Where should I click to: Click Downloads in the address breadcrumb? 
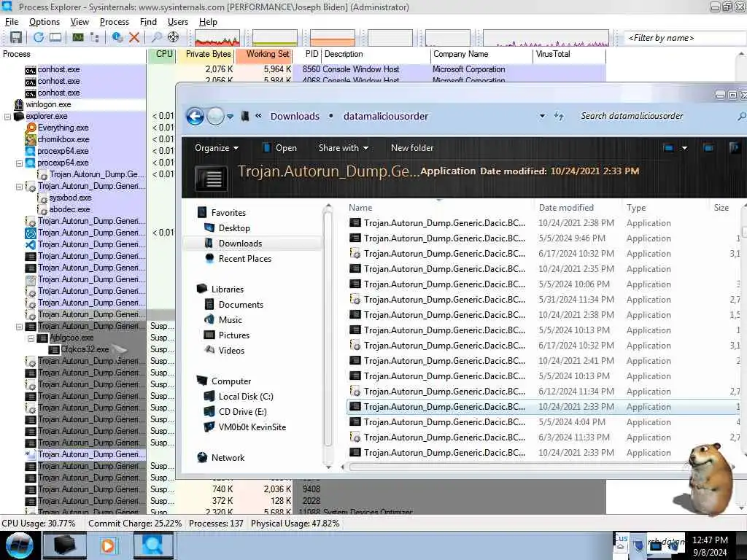coord(295,116)
